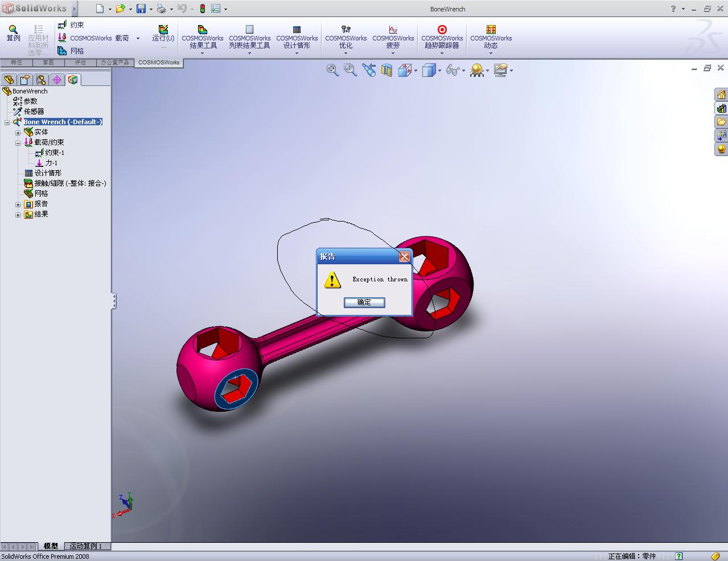Click the 约束 restraint tool
728x561 pixels.
[71, 25]
